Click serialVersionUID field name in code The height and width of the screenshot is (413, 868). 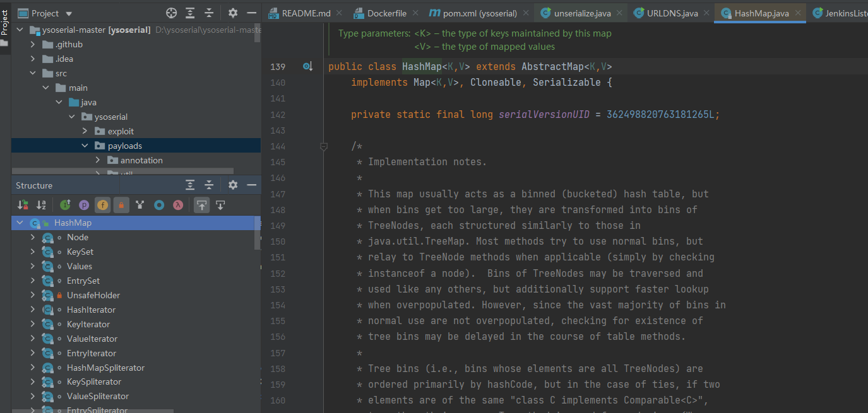click(x=544, y=115)
